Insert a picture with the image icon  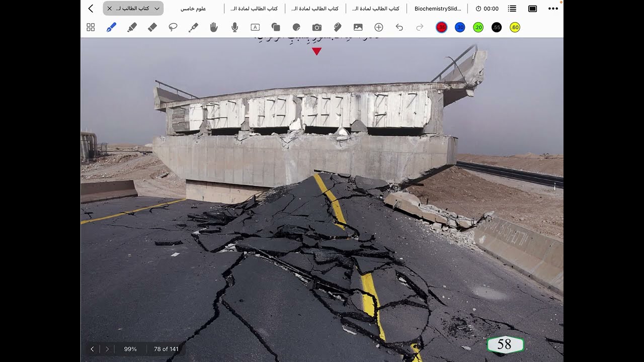click(358, 27)
